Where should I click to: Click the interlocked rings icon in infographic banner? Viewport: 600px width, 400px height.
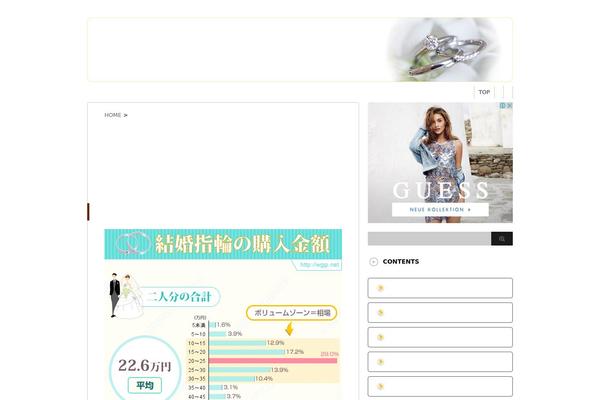[133, 244]
